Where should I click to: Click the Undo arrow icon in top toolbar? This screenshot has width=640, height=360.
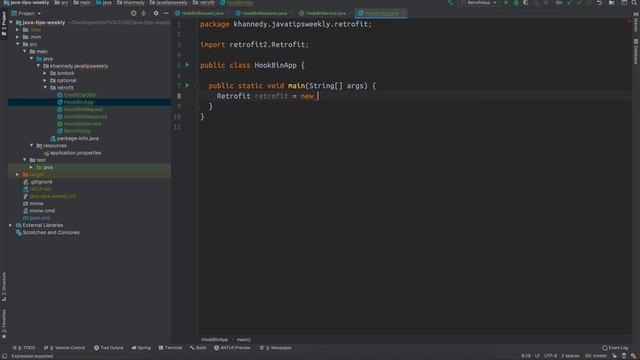tap(600, 2)
